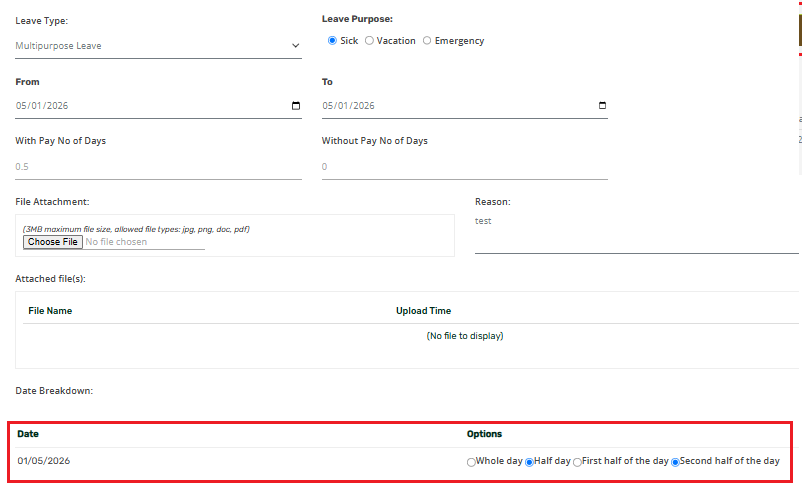
Task: Select the Sick leave purpose
Action: click(332, 41)
